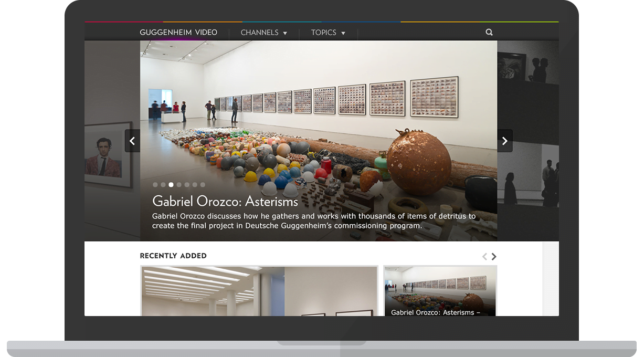The image size is (644, 357).
Task: Select the fifth carousel dot
Action: 186,184
